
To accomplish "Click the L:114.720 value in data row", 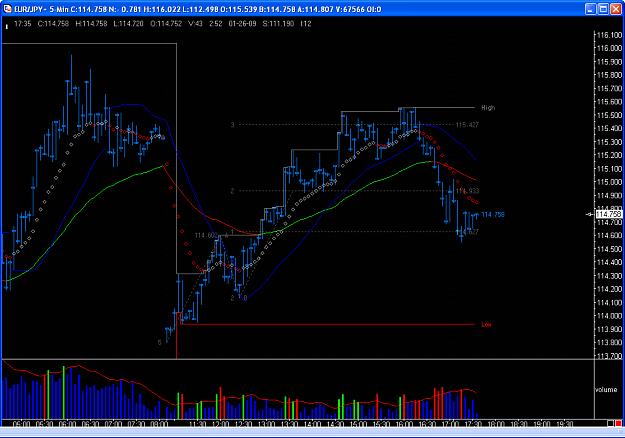I will (x=128, y=24).
